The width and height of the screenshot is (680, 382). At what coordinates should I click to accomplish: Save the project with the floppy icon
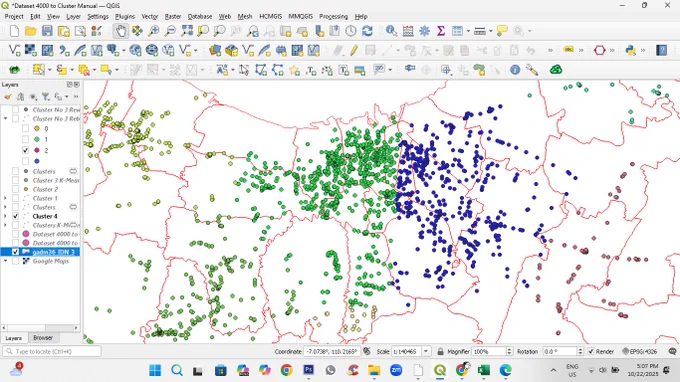(47, 31)
